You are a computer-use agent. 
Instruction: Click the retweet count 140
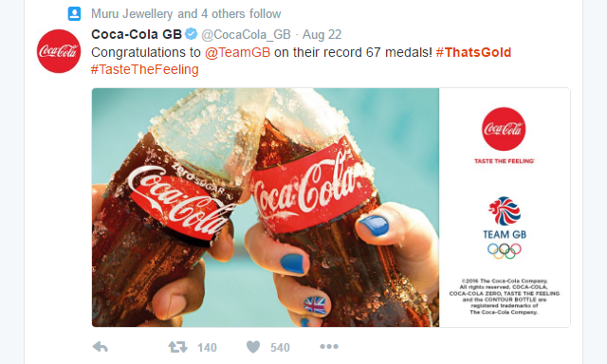[x=207, y=347]
